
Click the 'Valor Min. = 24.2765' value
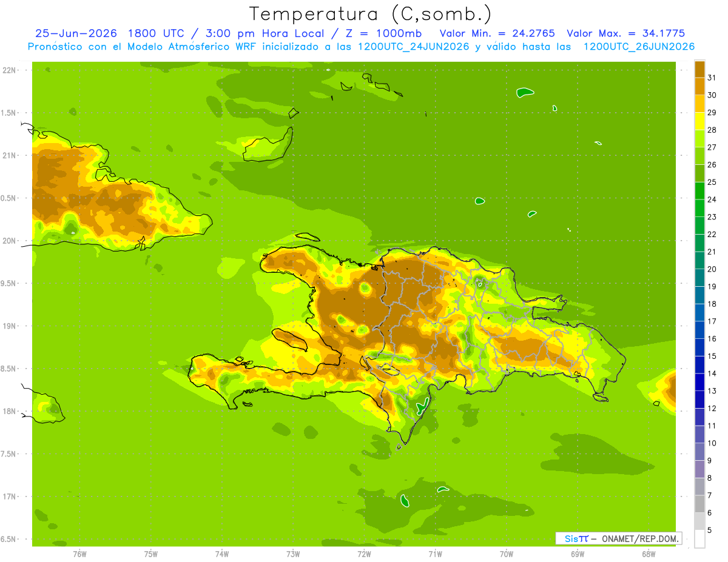click(497, 33)
